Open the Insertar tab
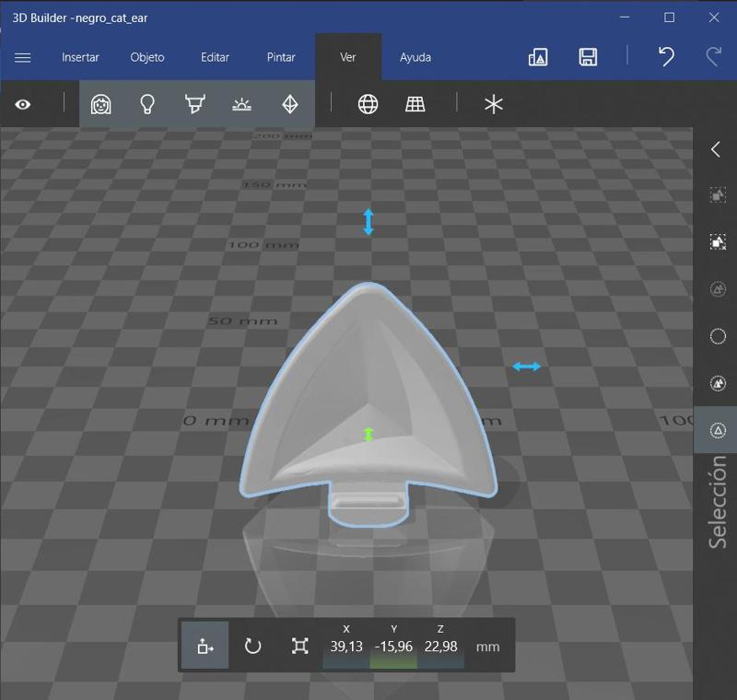 [80, 57]
